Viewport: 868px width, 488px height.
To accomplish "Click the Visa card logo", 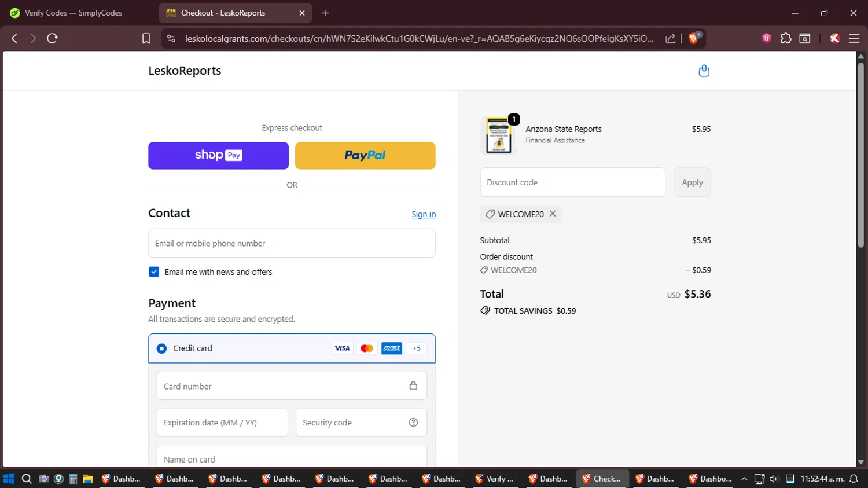I will pos(342,348).
